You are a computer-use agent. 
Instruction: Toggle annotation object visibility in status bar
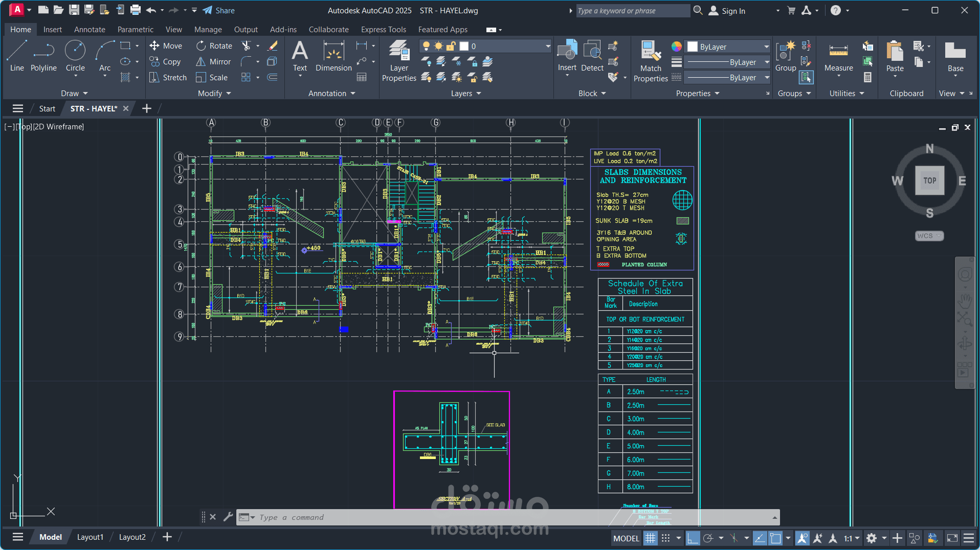click(x=803, y=538)
